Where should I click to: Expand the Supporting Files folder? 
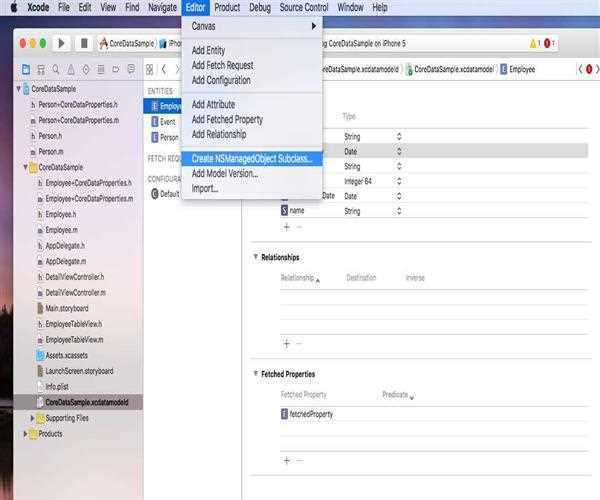pos(28,417)
